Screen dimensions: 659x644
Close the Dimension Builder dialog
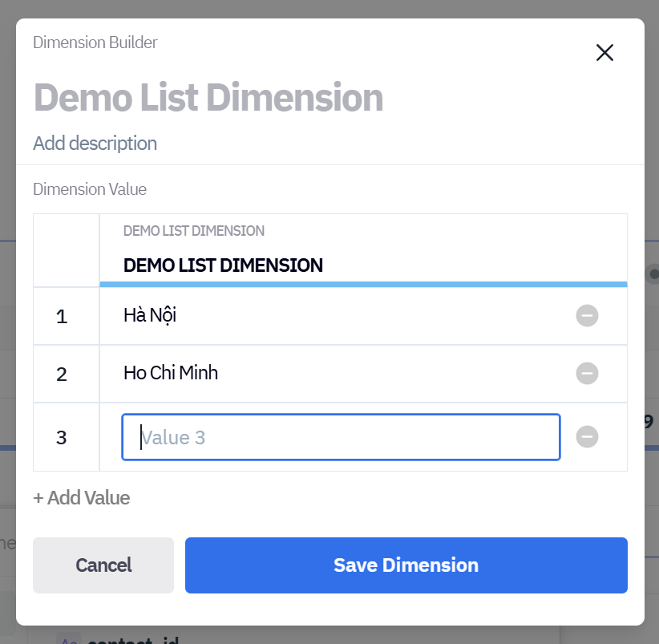pos(604,53)
